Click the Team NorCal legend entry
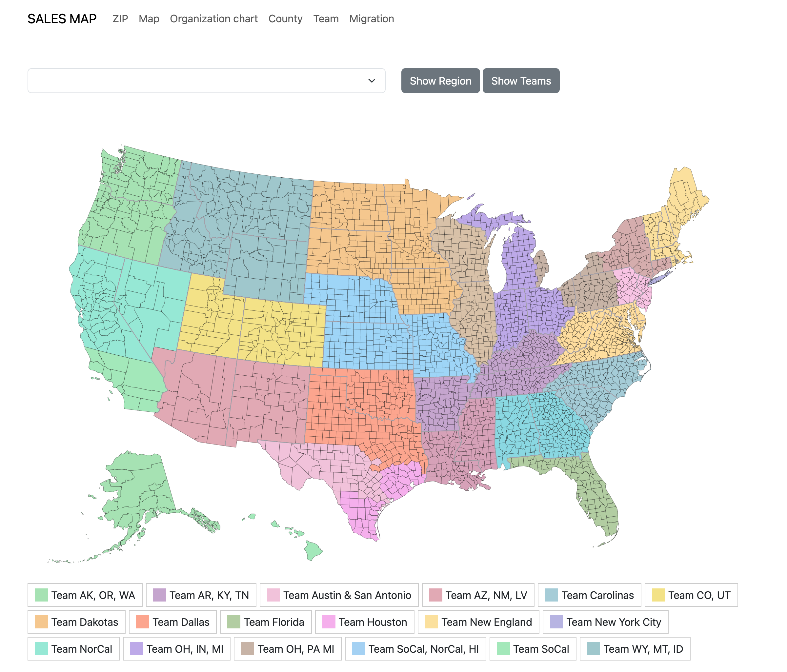The image size is (787, 672). click(x=74, y=649)
